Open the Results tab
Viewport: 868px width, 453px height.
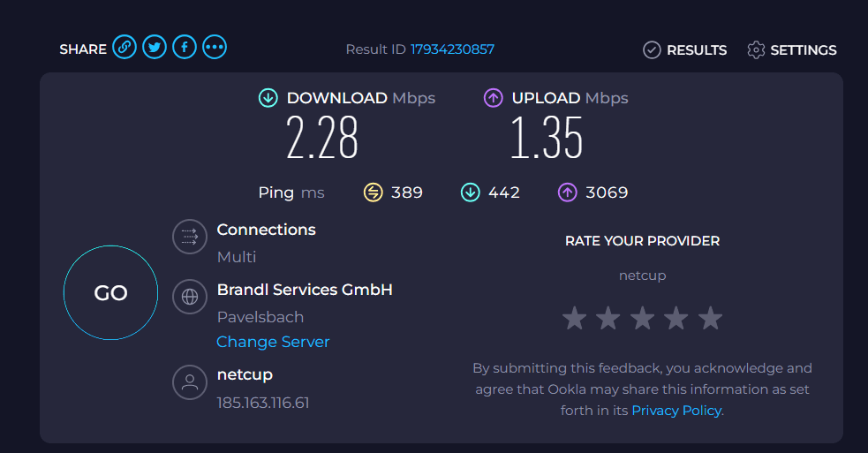[684, 49]
